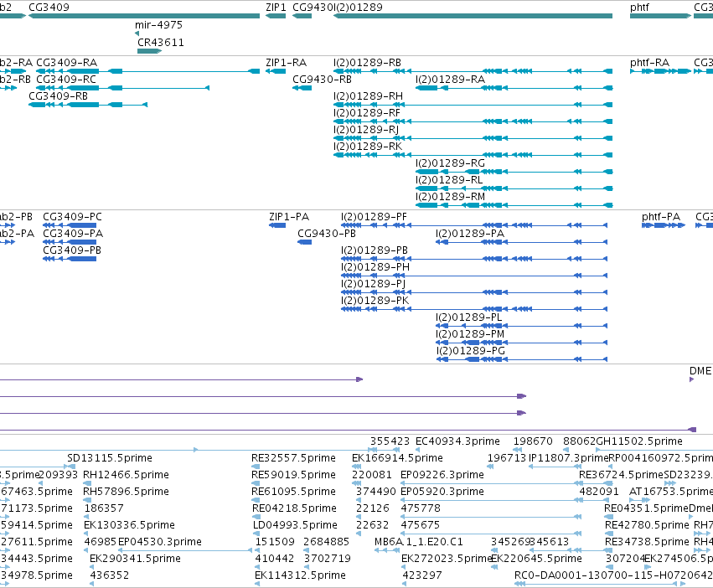Select protein l(2)01289-PJ
713x588 pixels.
374,284
